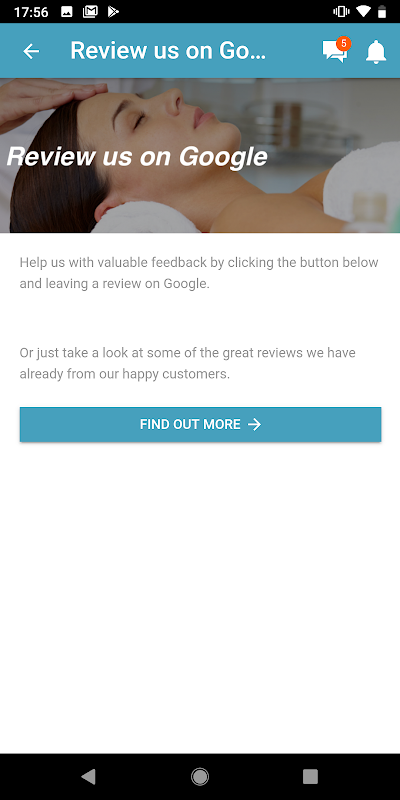Tap the arrow inside FIND OUT MORE
The width and height of the screenshot is (400, 800).
(254, 424)
